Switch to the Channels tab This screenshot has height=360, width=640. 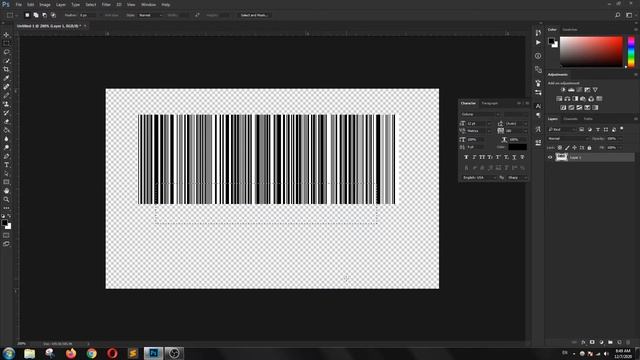click(x=570, y=119)
